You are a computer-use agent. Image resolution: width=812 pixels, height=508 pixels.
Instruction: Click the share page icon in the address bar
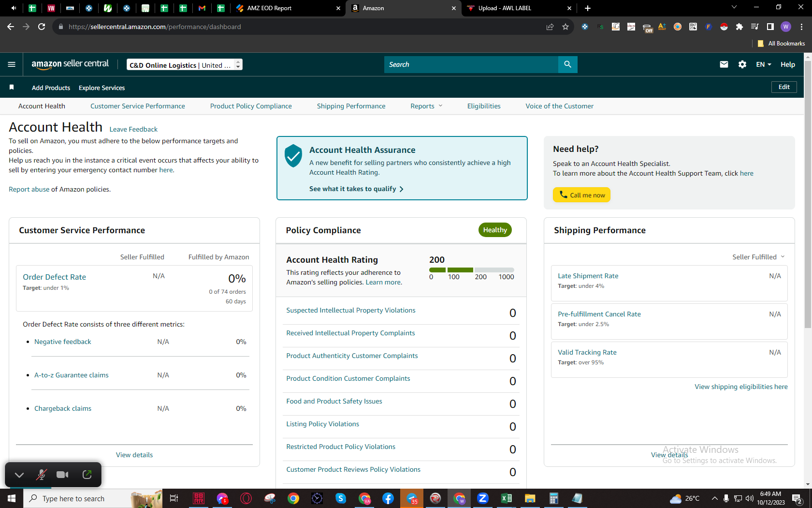click(x=550, y=27)
